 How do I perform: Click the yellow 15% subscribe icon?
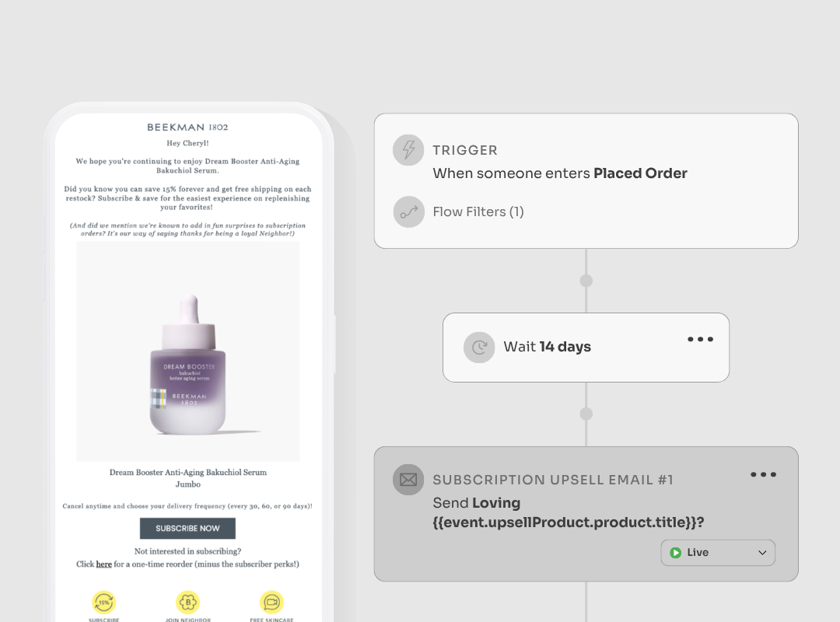coord(104,603)
